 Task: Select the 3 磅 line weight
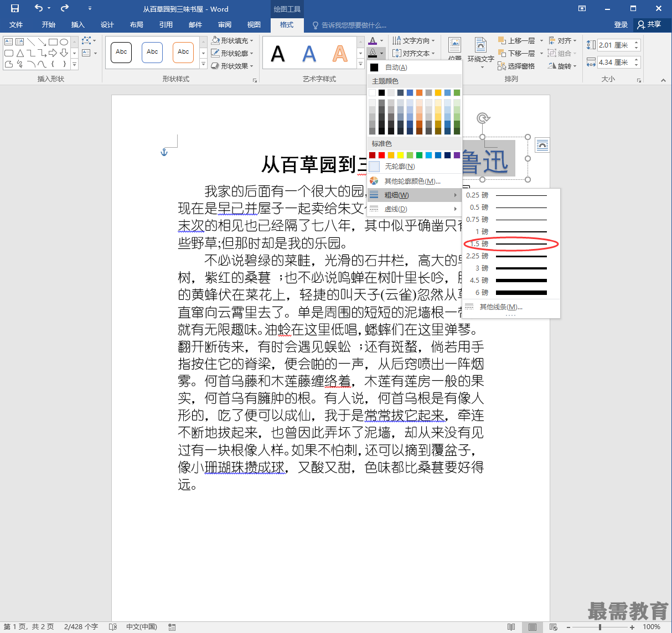click(511, 268)
